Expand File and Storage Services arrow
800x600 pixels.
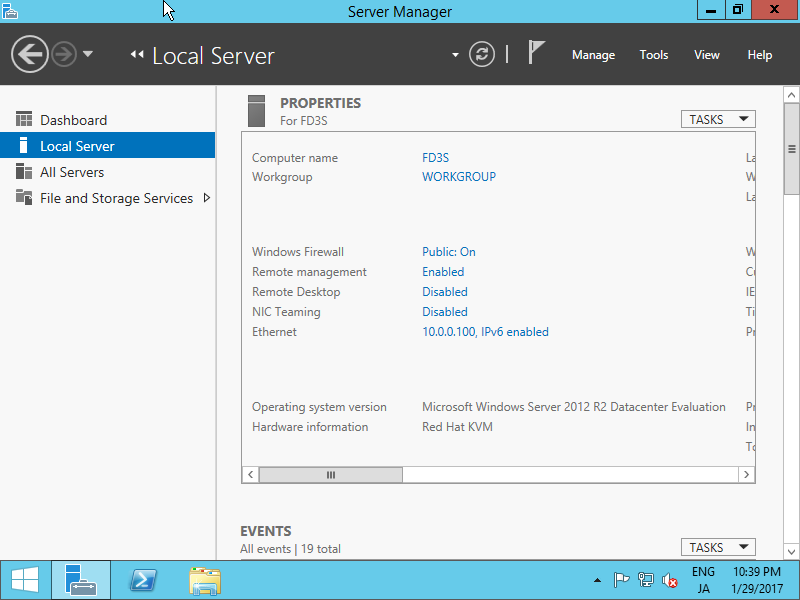click(x=207, y=197)
